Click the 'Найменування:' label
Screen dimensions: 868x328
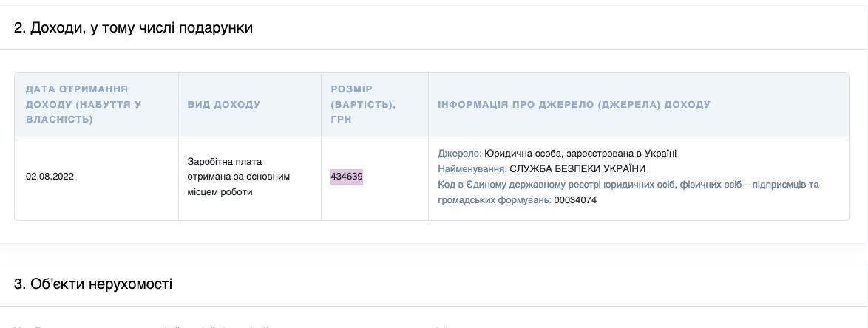point(472,169)
